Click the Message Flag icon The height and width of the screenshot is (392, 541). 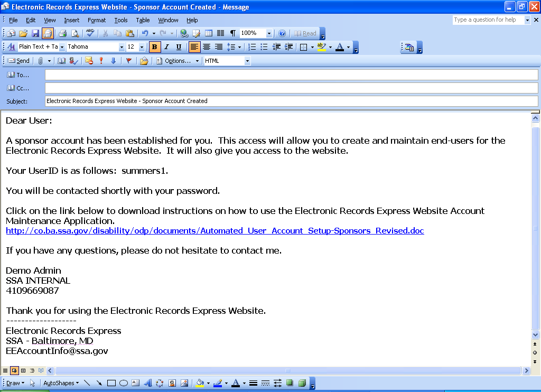point(129,61)
